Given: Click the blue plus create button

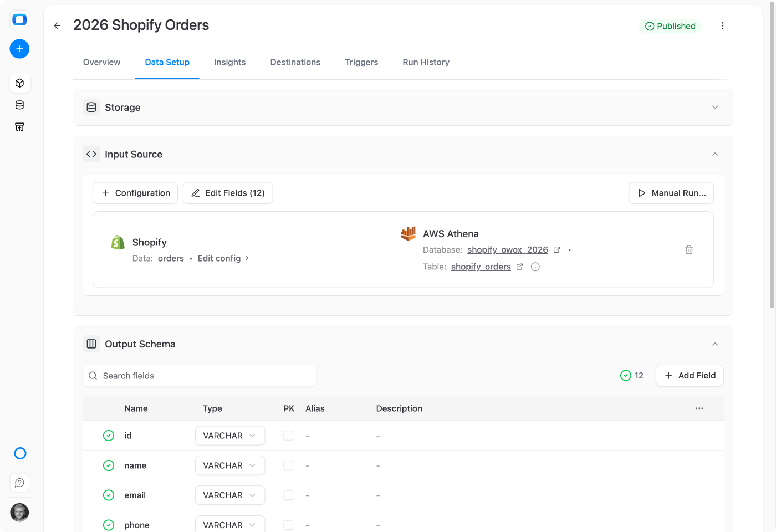Looking at the screenshot, I should pos(19,49).
